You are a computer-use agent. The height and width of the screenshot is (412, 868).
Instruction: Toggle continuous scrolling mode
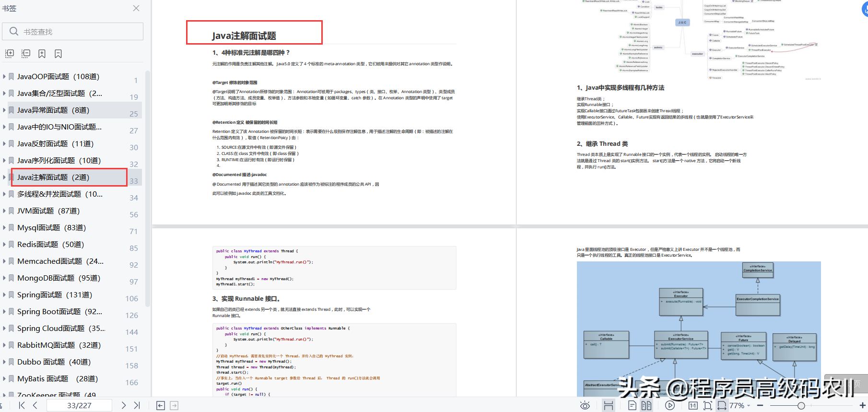(609, 406)
